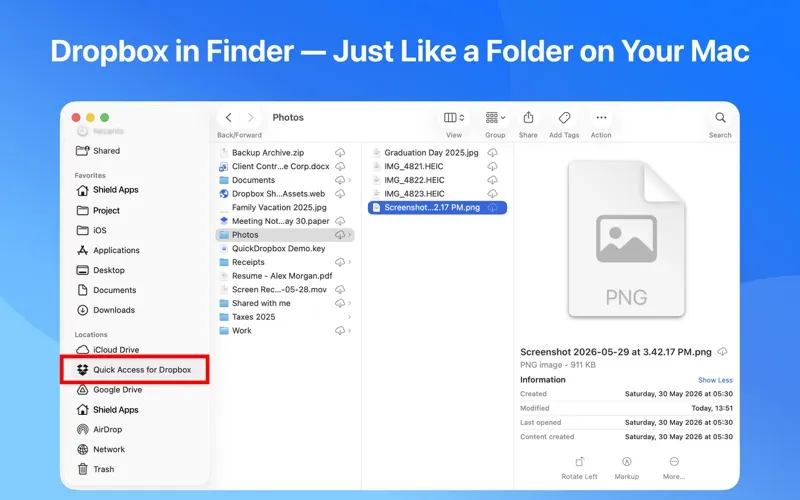Click cloud download icon for IMG_4822.HEIC
Screen dimensions: 800x500
click(x=492, y=180)
